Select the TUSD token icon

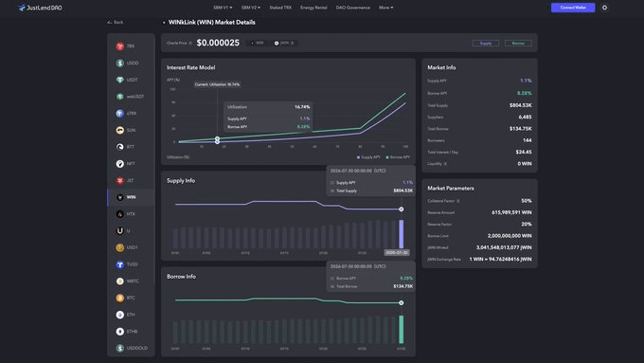[120, 264]
